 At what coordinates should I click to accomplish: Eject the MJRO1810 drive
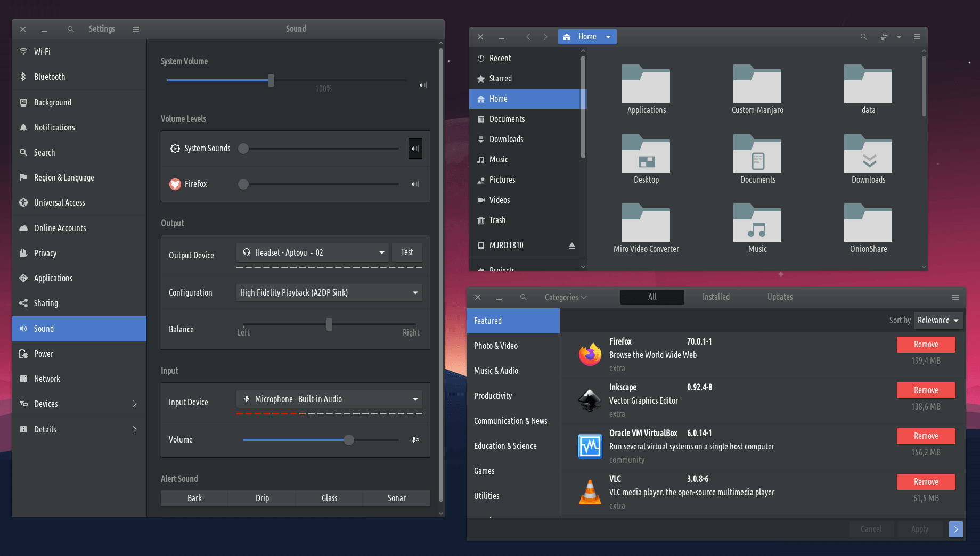(571, 246)
